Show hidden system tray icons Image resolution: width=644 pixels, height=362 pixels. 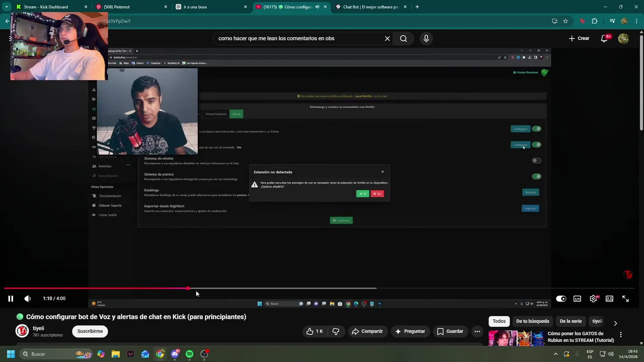pos(556,354)
